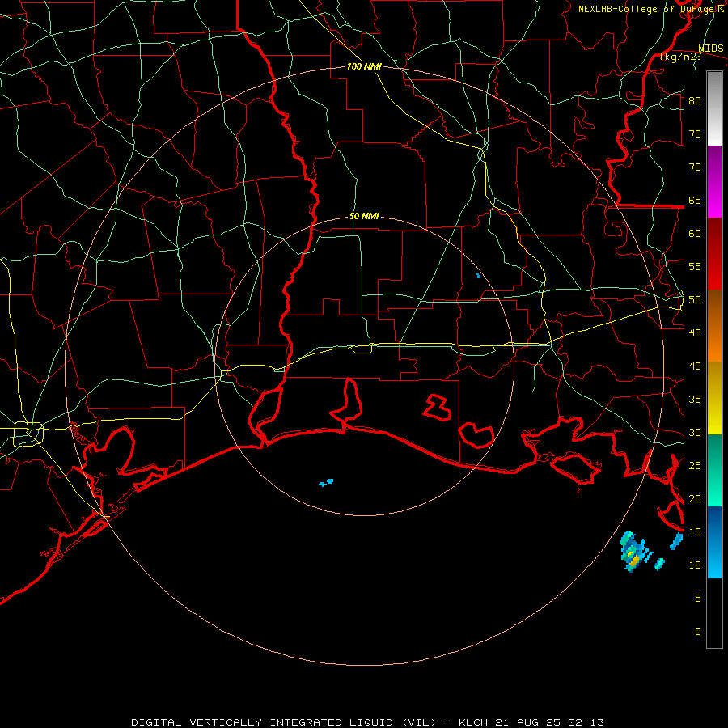Click the 45 value on color scale
The height and width of the screenshot is (728, 728).
pyautogui.click(x=695, y=333)
